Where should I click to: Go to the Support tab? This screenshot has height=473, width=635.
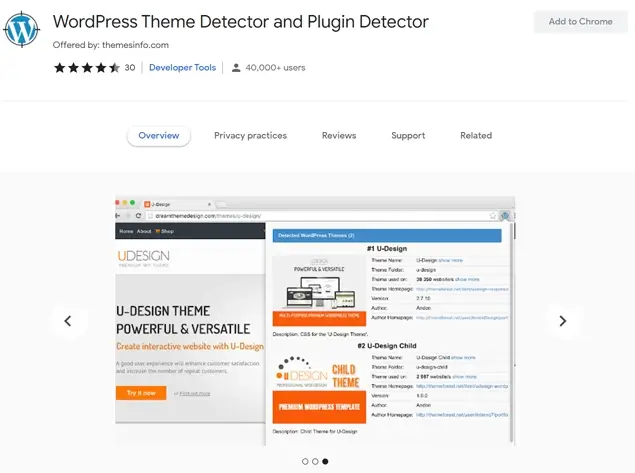click(408, 136)
